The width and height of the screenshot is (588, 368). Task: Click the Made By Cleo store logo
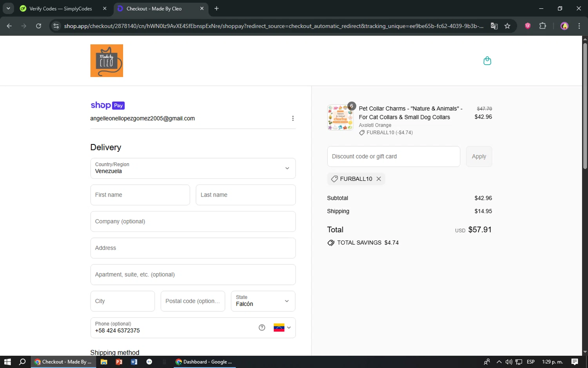(107, 61)
